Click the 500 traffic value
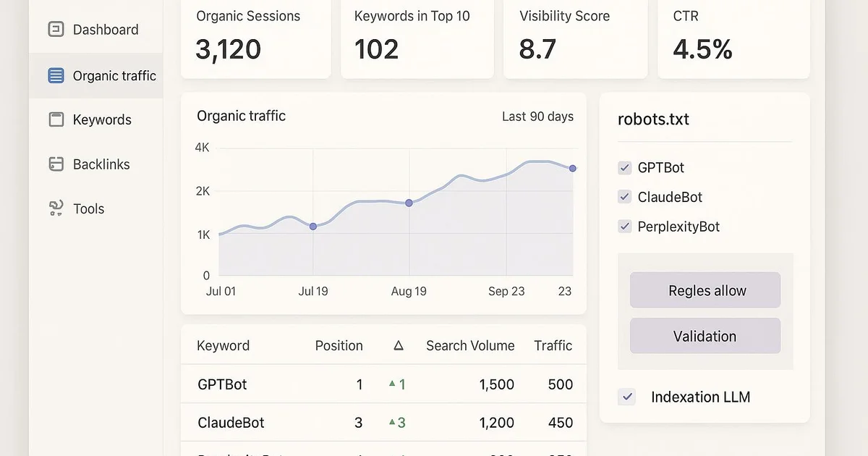This screenshot has height=456, width=868. coord(560,384)
